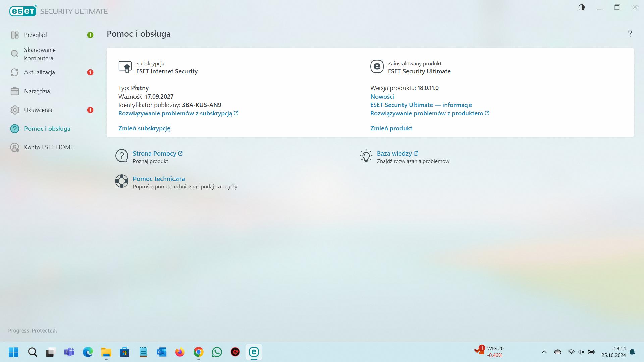Open the WIG 20 stock widget
644x362 pixels.
(489, 352)
